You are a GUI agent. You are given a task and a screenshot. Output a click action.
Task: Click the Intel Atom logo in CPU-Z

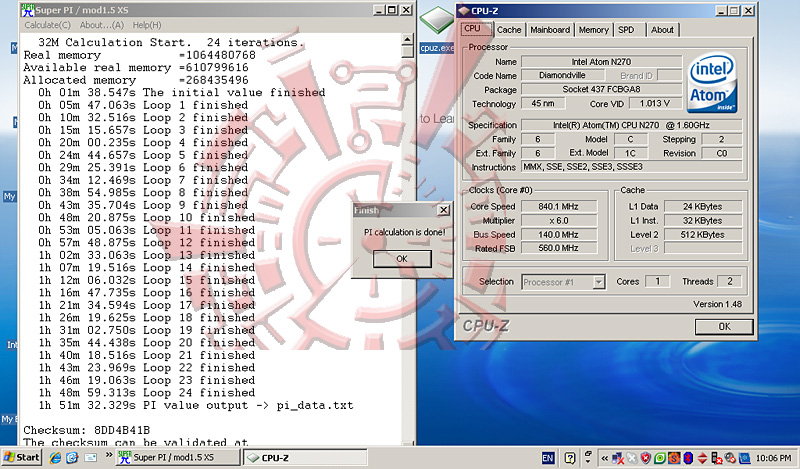click(x=712, y=84)
